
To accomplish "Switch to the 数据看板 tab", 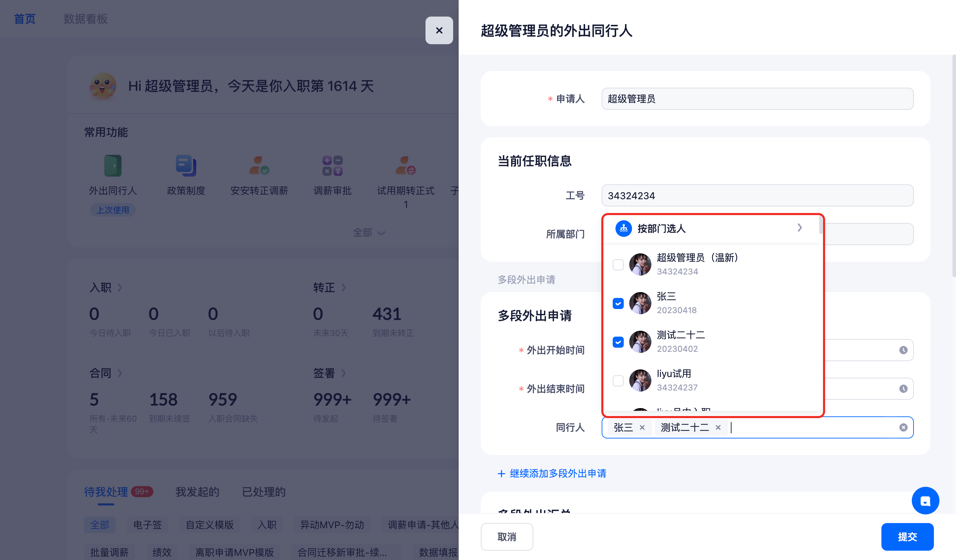I will coord(85,19).
